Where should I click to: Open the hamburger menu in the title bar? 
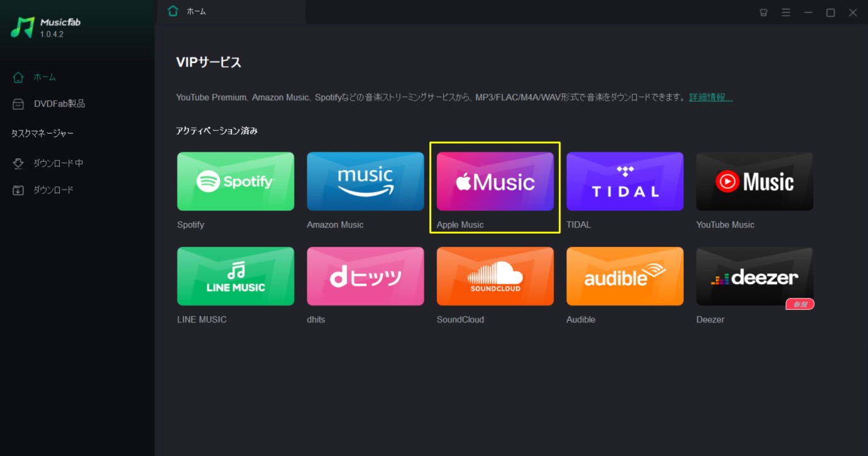tap(786, 13)
